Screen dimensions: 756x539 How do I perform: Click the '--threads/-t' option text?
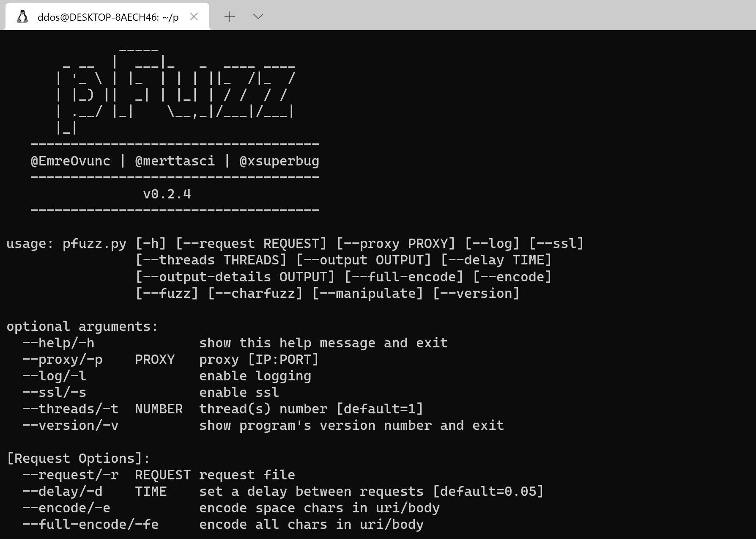[x=71, y=409]
